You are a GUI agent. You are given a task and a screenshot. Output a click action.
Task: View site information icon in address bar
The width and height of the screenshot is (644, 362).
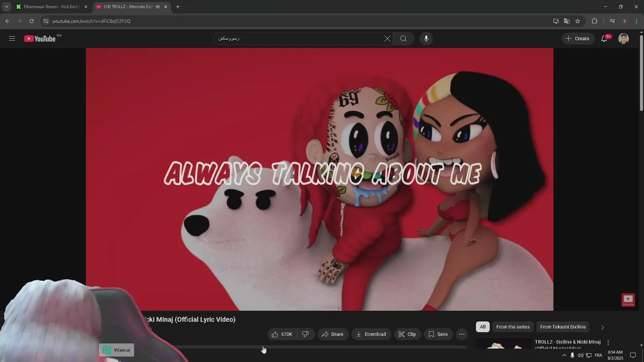pyautogui.click(x=46, y=21)
